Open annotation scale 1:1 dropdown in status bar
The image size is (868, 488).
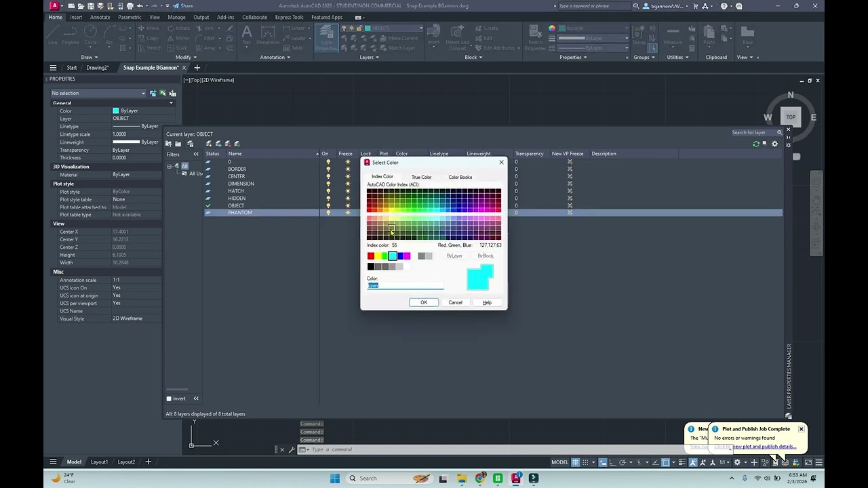pos(724,462)
